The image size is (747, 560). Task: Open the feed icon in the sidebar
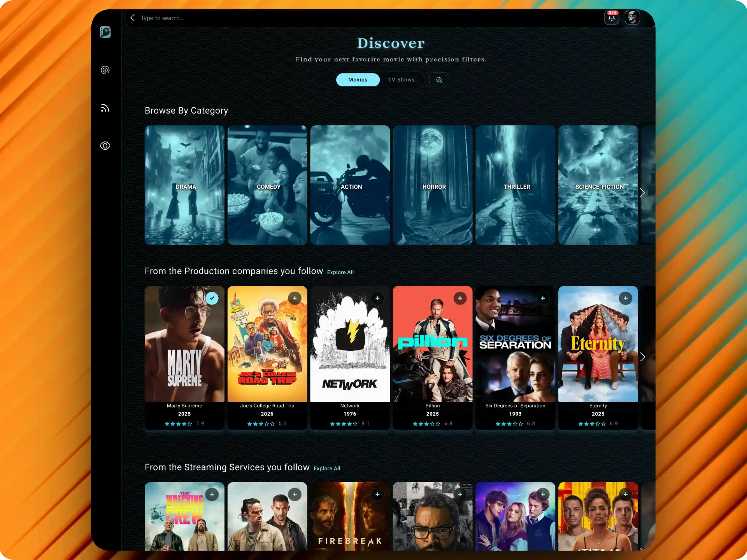click(105, 108)
